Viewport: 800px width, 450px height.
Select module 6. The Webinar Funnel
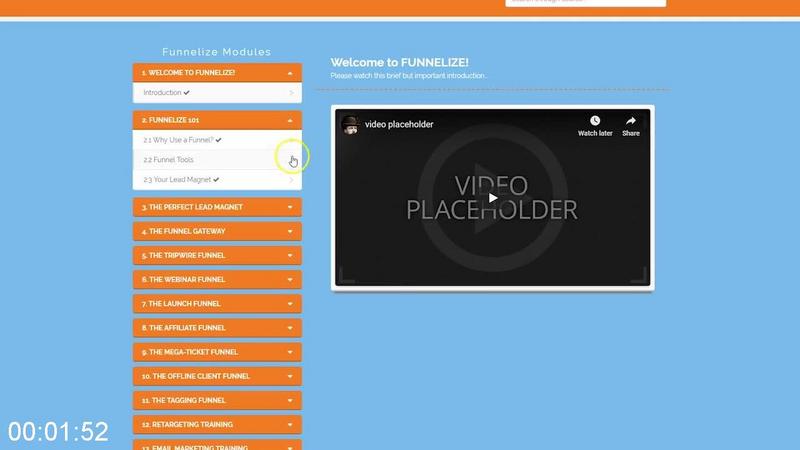(x=217, y=280)
